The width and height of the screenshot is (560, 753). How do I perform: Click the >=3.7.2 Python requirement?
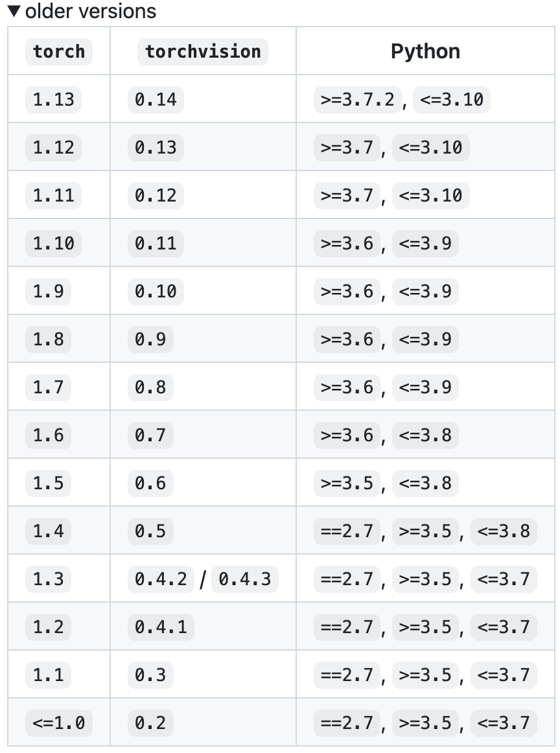point(358,99)
